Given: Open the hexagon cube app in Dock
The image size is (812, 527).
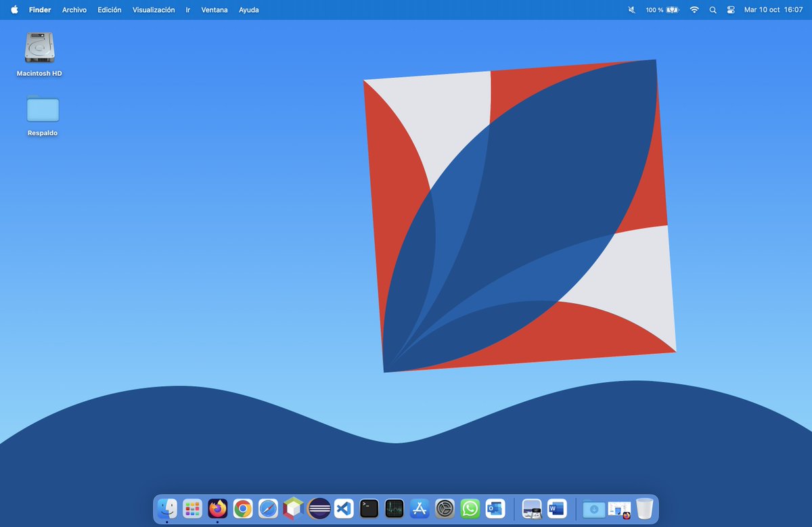Looking at the screenshot, I should point(293,508).
